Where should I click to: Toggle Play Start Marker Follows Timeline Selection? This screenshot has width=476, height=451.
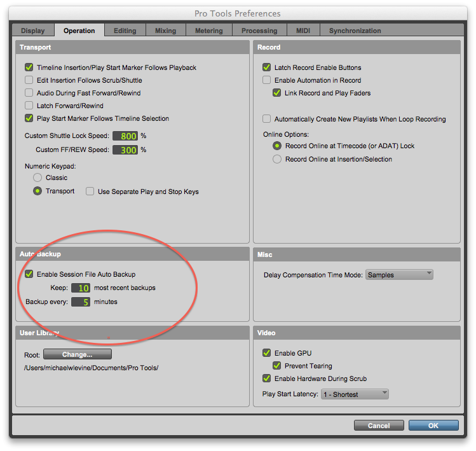(x=29, y=118)
